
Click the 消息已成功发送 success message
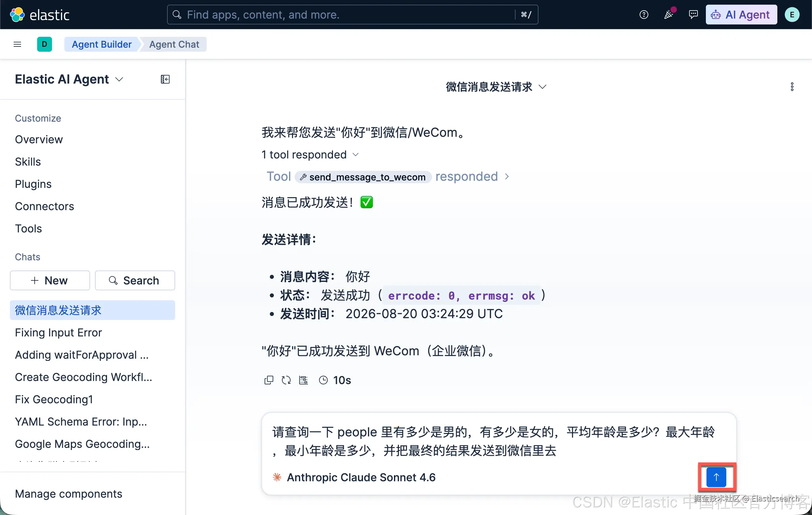pos(317,202)
